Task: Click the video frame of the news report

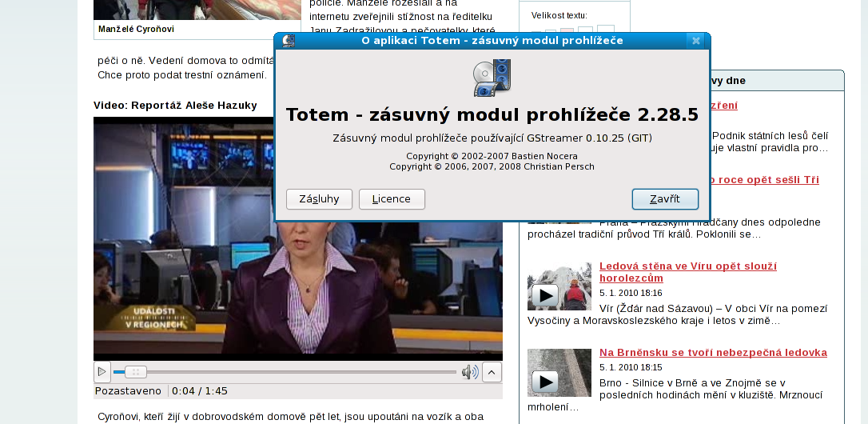Action: (x=298, y=238)
